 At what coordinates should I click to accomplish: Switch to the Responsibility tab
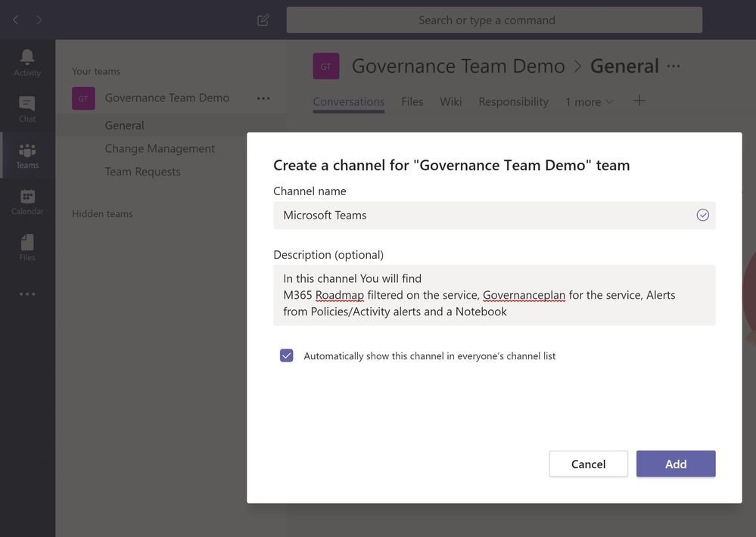(514, 101)
